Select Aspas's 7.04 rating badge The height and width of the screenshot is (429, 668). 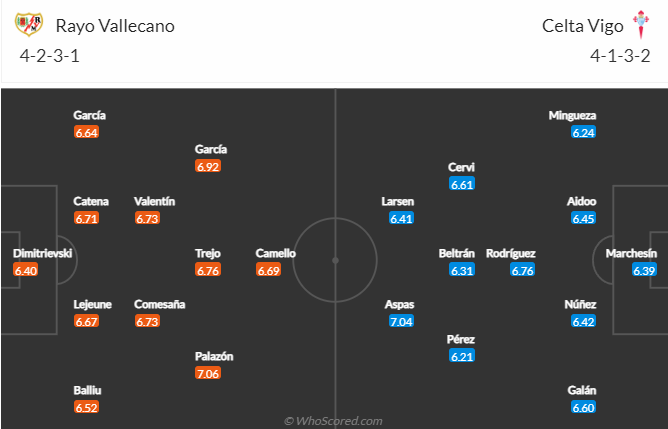point(401,322)
